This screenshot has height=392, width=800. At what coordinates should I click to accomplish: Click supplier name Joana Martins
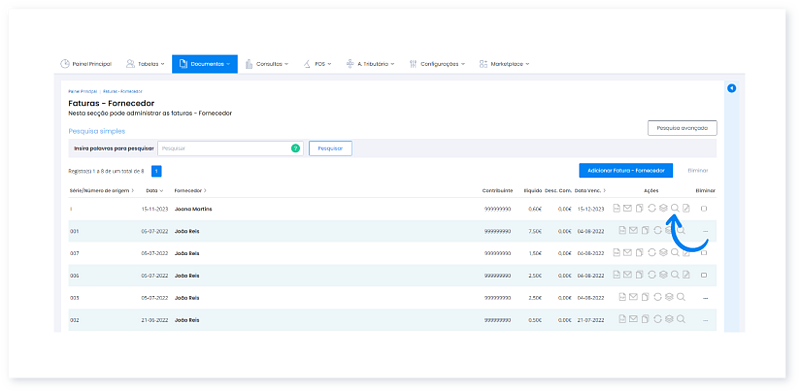(193, 209)
